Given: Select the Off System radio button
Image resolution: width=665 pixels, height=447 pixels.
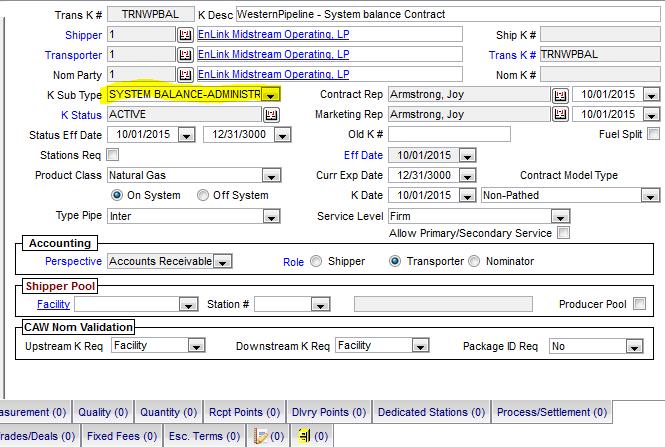Looking at the screenshot, I should (x=203, y=195).
